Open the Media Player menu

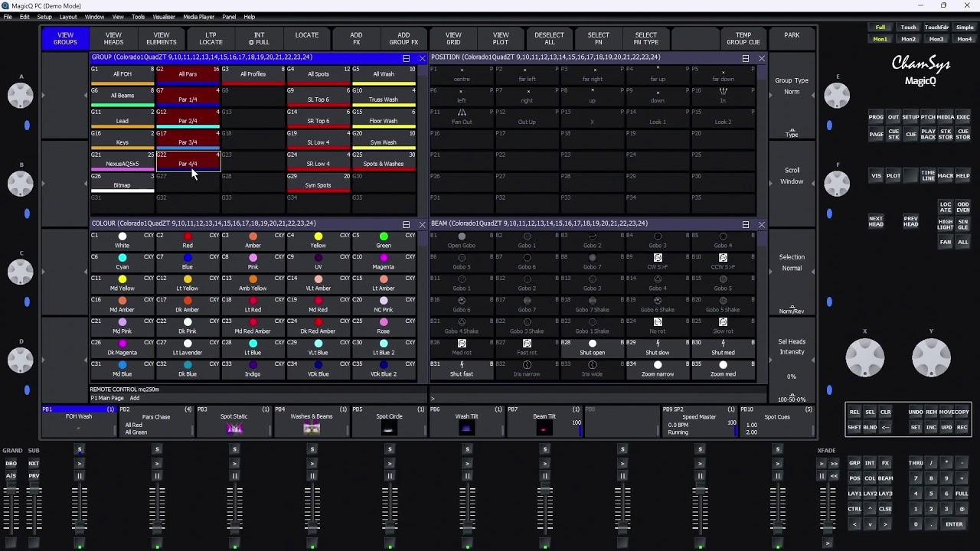(198, 17)
